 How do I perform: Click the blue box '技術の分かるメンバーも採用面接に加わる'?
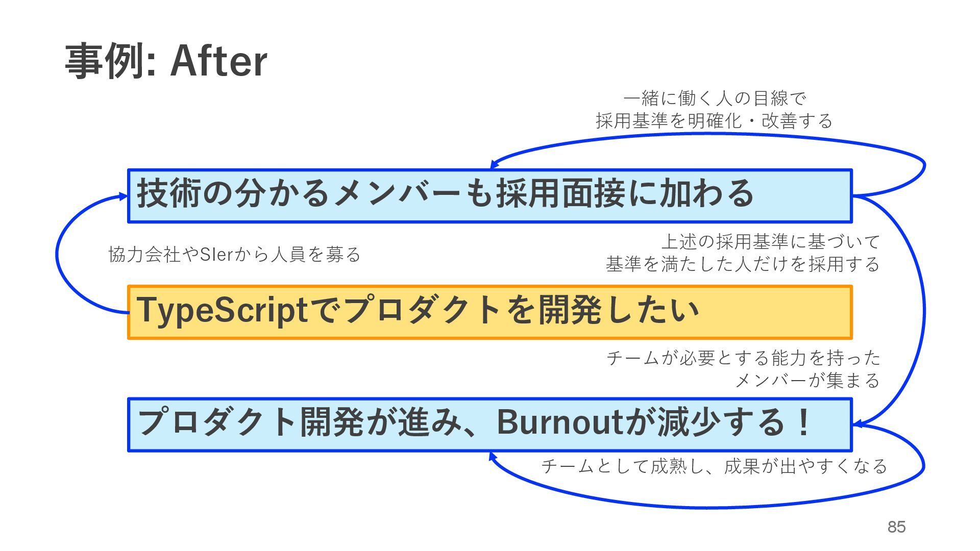click(489, 196)
